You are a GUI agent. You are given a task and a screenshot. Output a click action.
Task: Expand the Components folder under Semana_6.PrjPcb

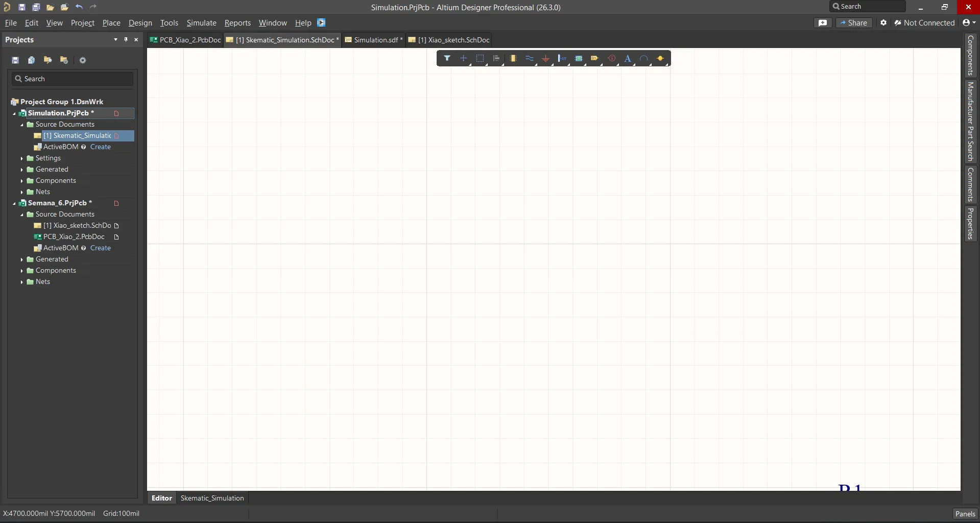point(22,271)
